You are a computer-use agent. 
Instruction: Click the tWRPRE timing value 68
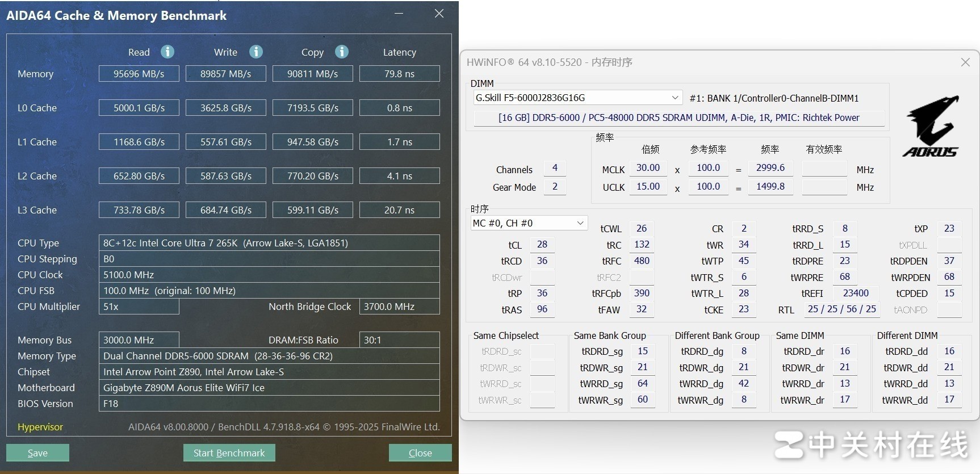tap(845, 277)
